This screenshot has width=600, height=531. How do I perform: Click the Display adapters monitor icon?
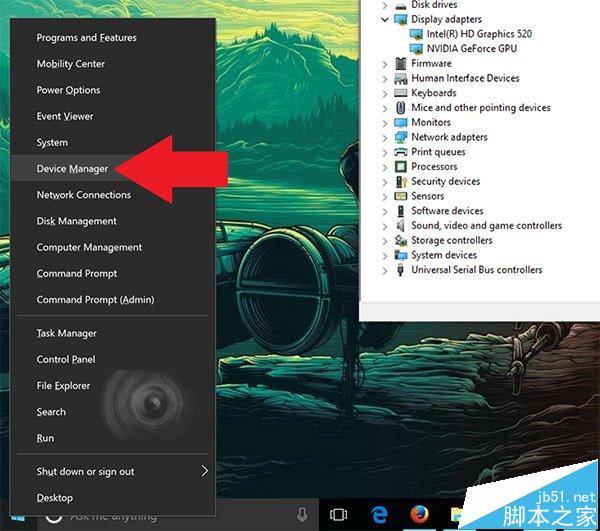pyautogui.click(x=401, y=19)
